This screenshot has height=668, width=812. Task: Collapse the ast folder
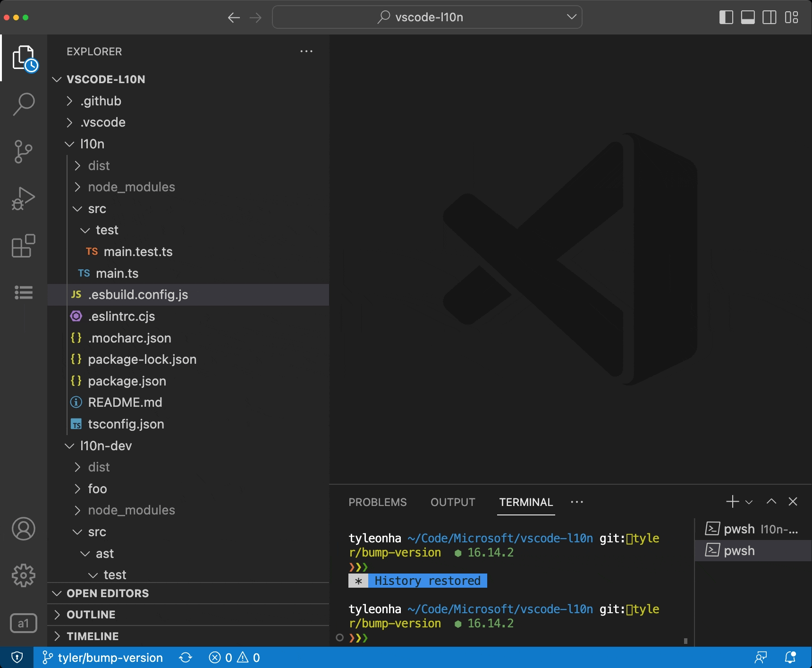(85, 554)
